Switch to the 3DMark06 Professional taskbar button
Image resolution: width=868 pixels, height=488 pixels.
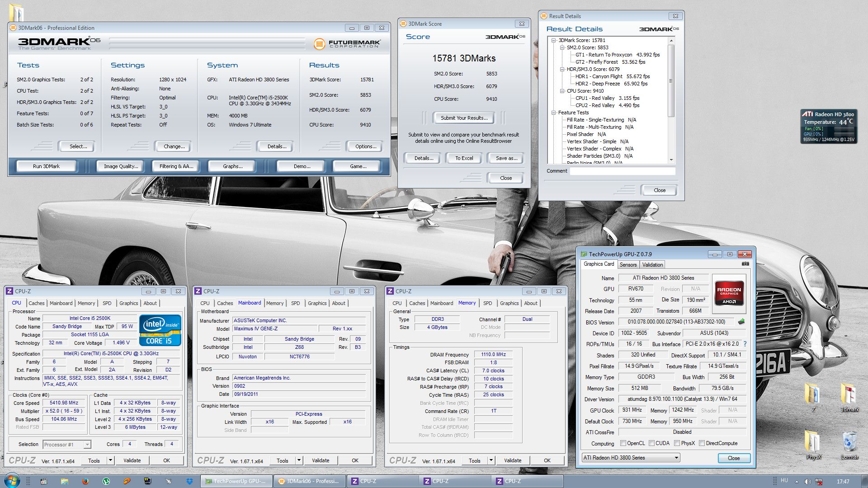tap(310, 481)
